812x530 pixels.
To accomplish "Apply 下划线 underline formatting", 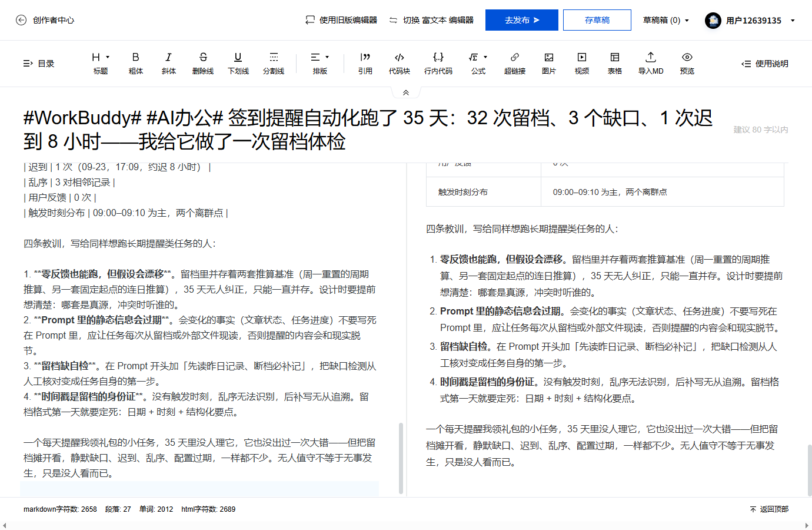I will pos(238,63).
